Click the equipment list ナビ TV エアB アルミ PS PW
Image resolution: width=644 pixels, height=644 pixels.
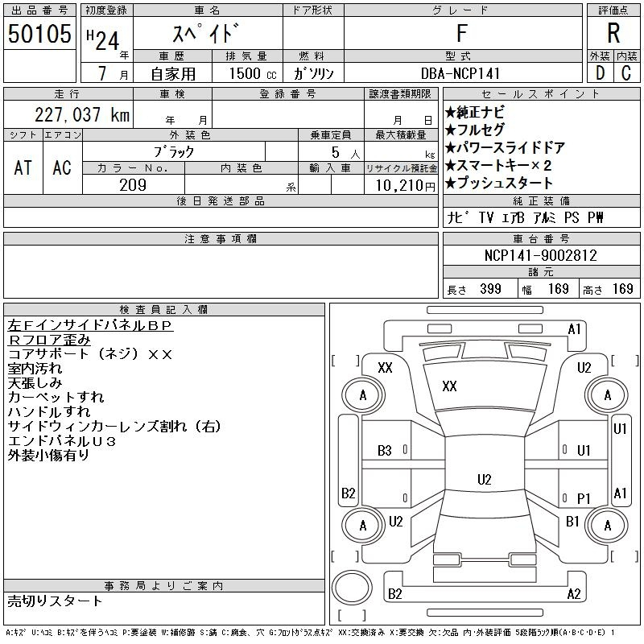526,217
